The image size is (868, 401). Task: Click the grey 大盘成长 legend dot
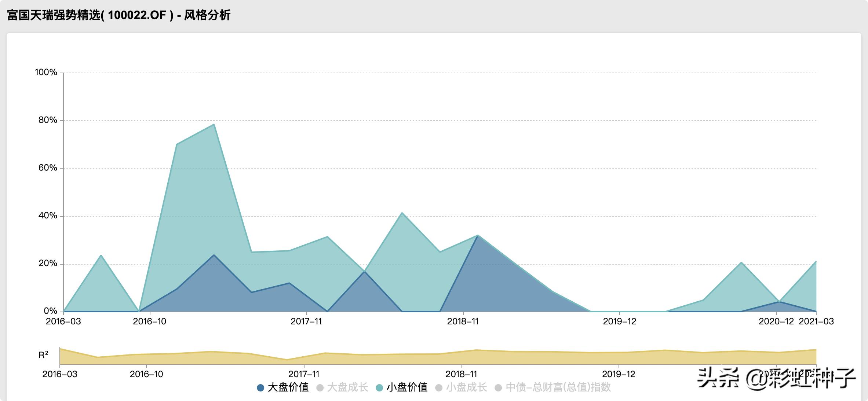tap(320, 388)
